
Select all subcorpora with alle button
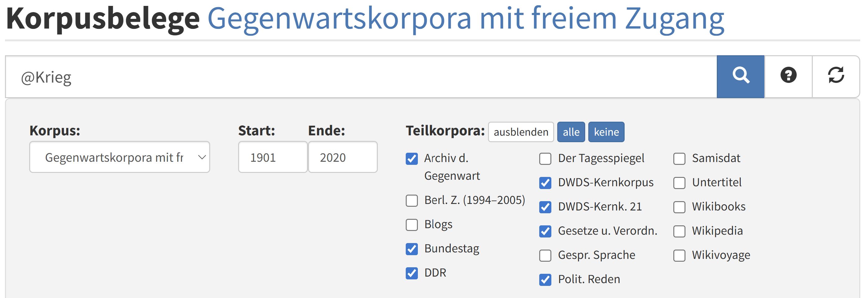coord(571,132)
